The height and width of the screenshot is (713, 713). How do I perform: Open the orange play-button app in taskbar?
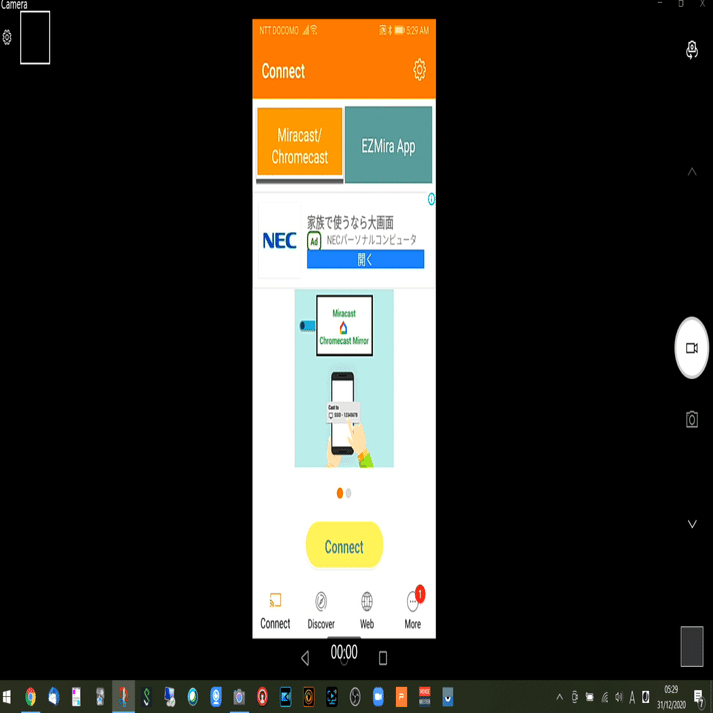pyautogui.click(x=309, y=697)
